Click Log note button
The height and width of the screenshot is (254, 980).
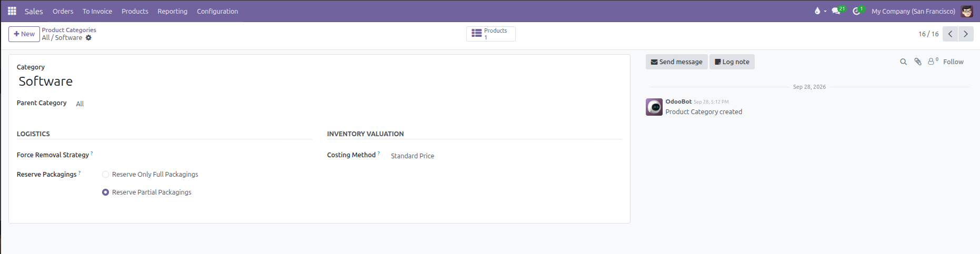tap(732, 62)
